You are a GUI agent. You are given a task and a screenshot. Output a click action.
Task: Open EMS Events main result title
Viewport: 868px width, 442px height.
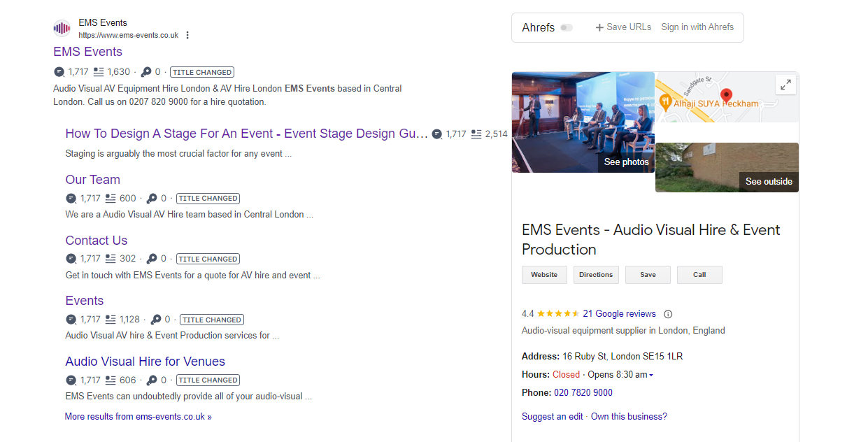coord(88,52)
